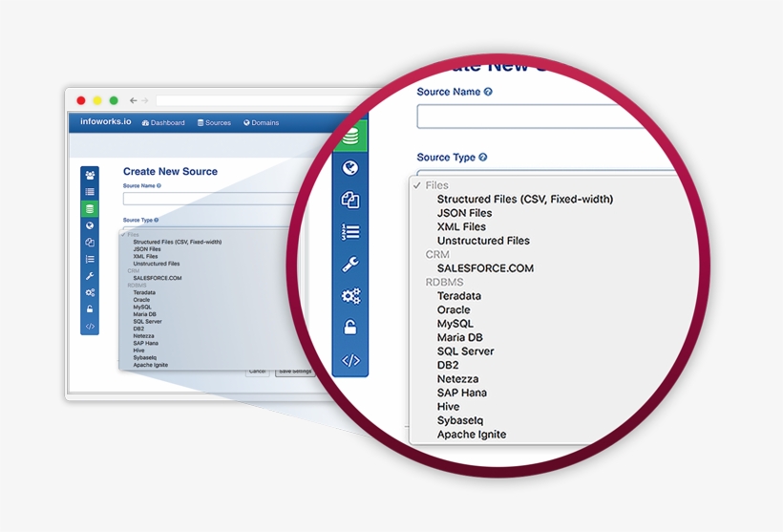Select Apache Ignite in small window list
This screenshot has width=783, height=532.
tap(150, 365)
